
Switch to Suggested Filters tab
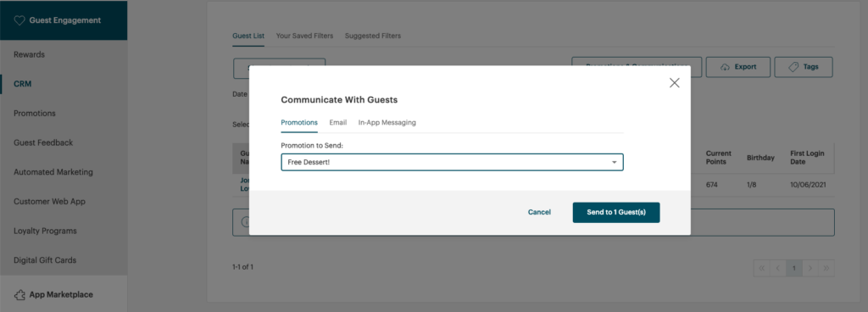point(373,36)
